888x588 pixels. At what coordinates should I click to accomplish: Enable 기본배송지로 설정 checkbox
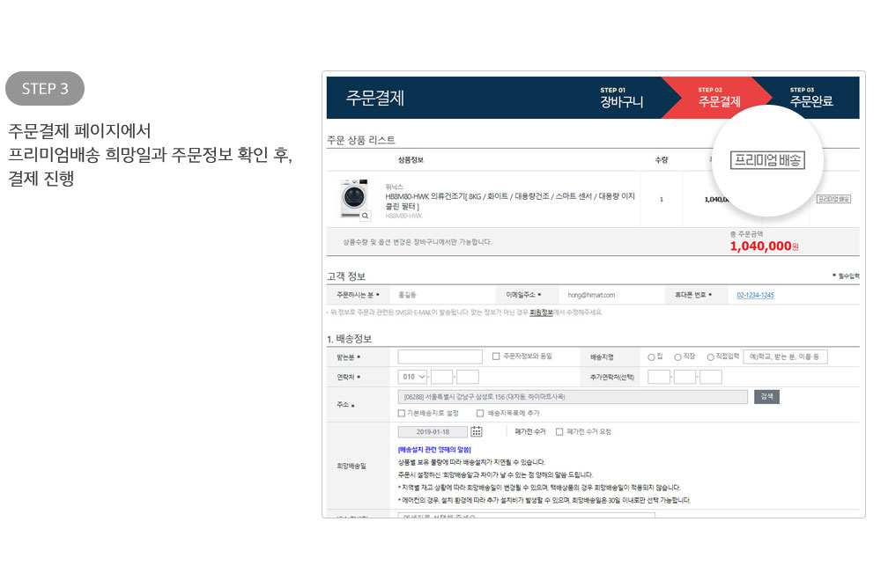tap(402, 413)
